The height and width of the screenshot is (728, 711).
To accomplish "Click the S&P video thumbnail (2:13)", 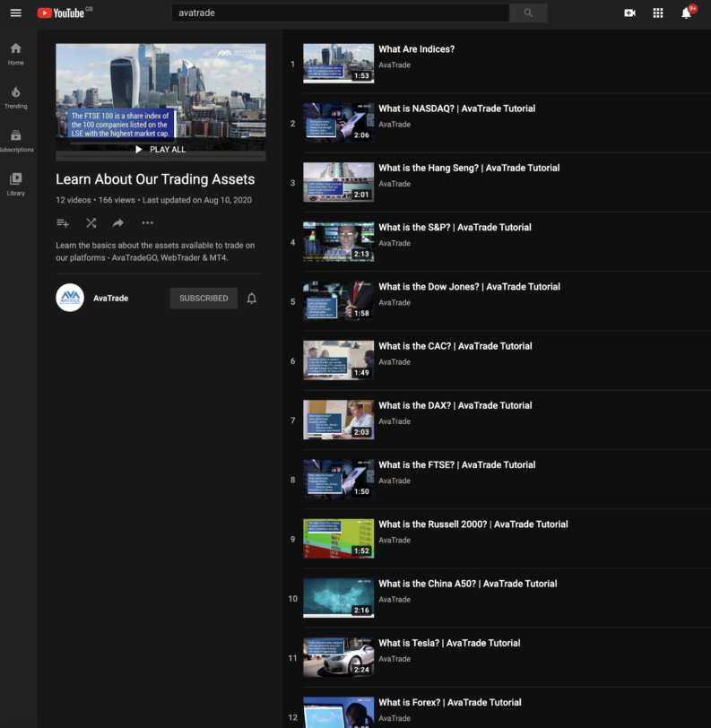I will tap(338, 242).
